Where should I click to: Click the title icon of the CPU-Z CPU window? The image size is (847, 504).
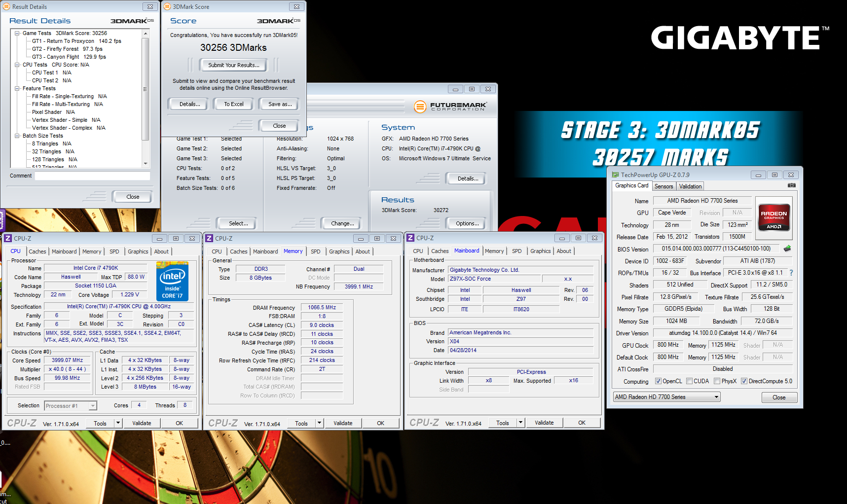pos(8,238)
